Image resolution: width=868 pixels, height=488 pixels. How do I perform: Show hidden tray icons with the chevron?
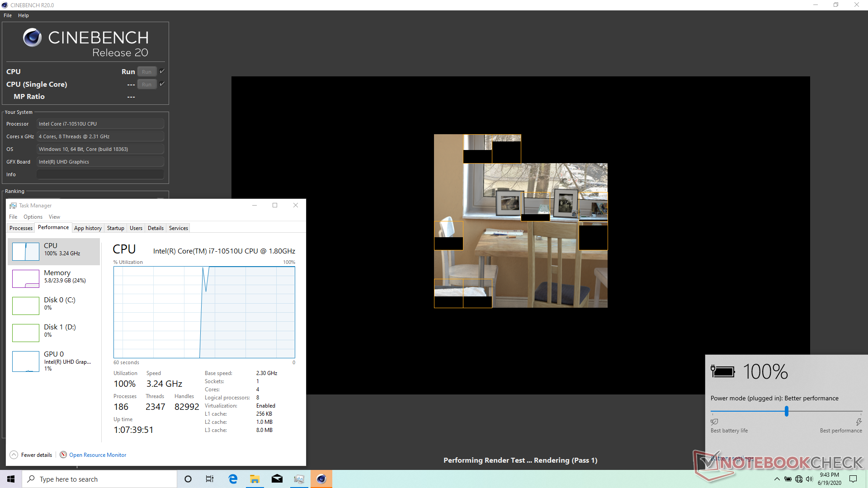click(x=777, y=479)
